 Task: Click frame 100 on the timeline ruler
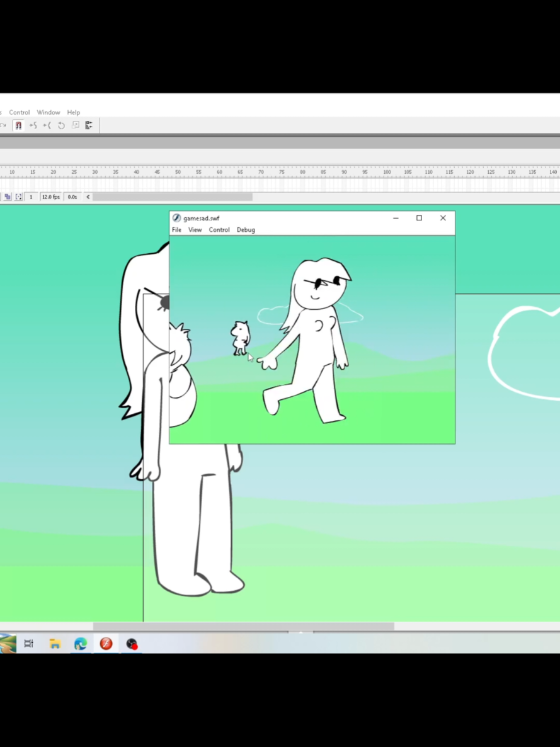[387, 172]
